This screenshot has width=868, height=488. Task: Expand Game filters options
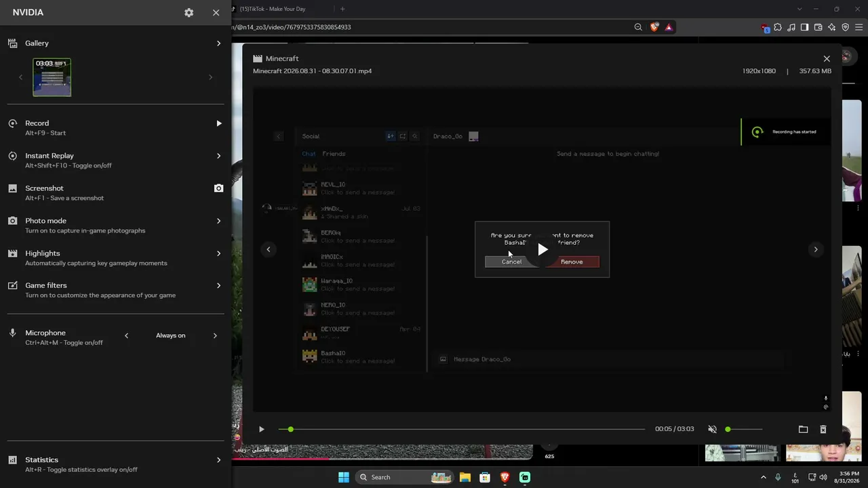click(x=218, y=285)
